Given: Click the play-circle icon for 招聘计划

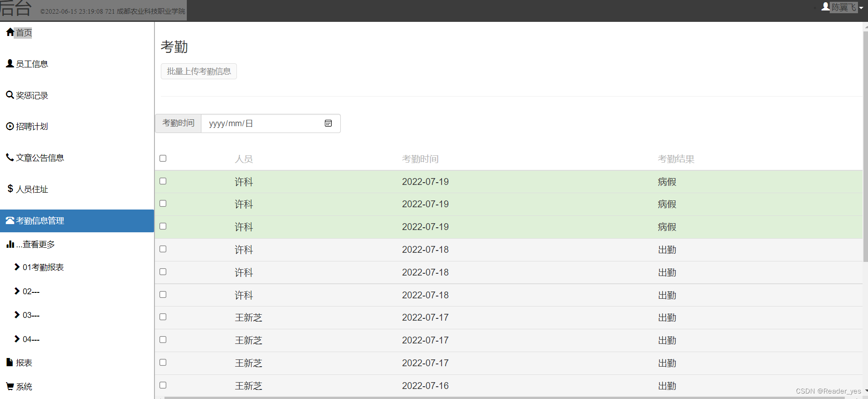Looking at the screenshot, I should [x=10, y=126].
